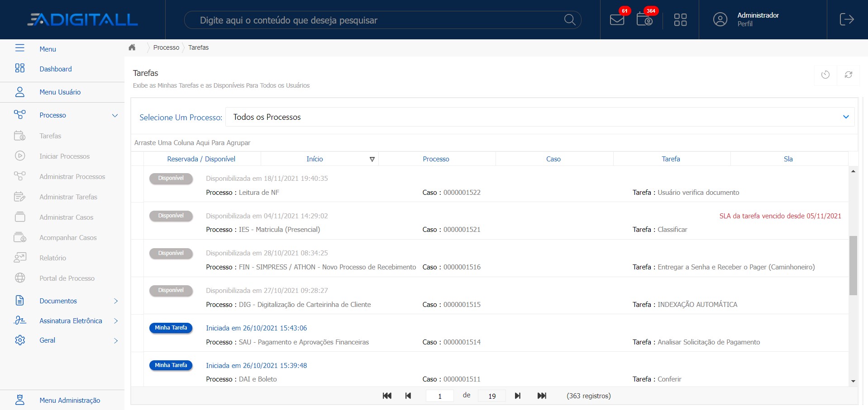The image size is (868, 410).
Task: Go to next page of results
Action: pyautogui.click(x=518, y=396)
